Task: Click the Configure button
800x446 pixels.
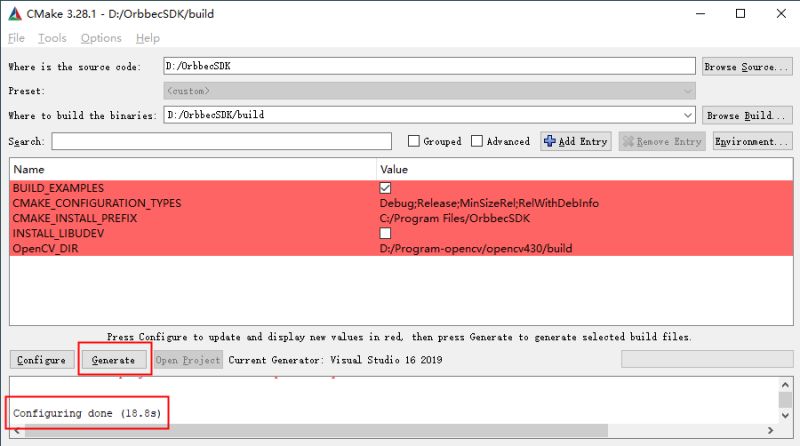Action: click(41, 360)
